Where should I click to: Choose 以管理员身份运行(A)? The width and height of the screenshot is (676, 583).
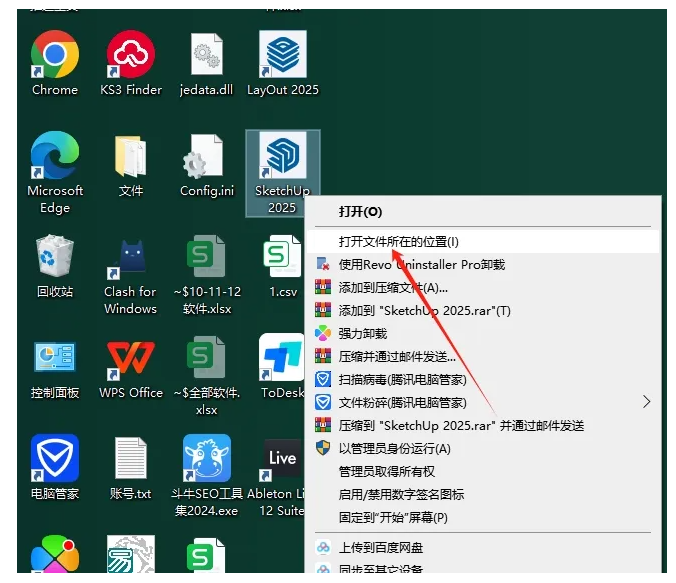483,448
